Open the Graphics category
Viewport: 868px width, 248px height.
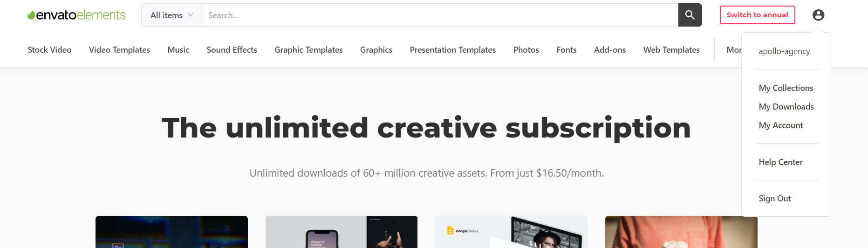[x=376, y=50]
